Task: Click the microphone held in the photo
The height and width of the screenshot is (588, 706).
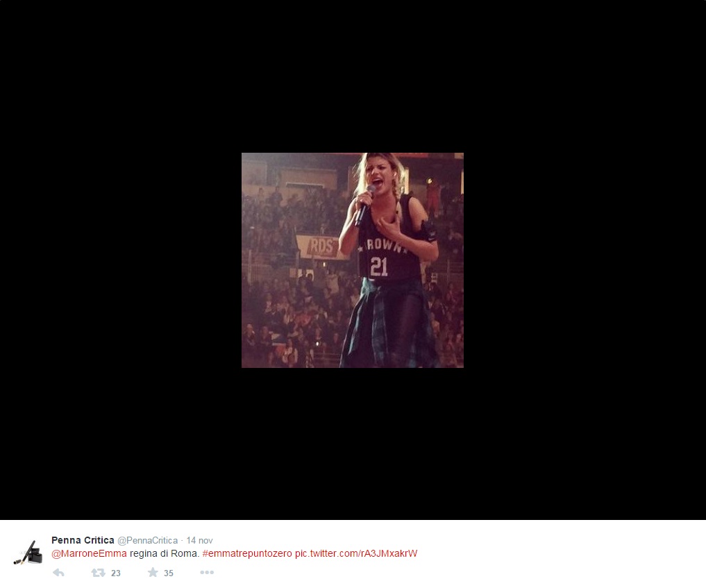Action: 364,207
